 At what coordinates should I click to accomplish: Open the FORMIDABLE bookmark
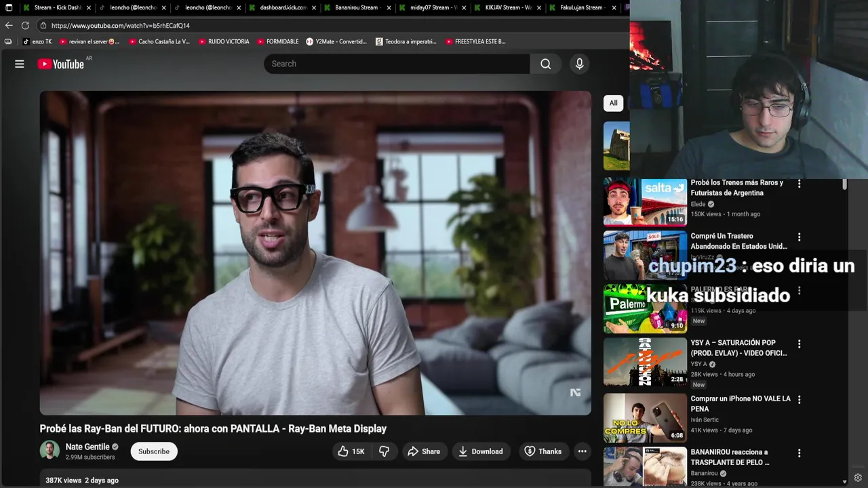[277, 41]
